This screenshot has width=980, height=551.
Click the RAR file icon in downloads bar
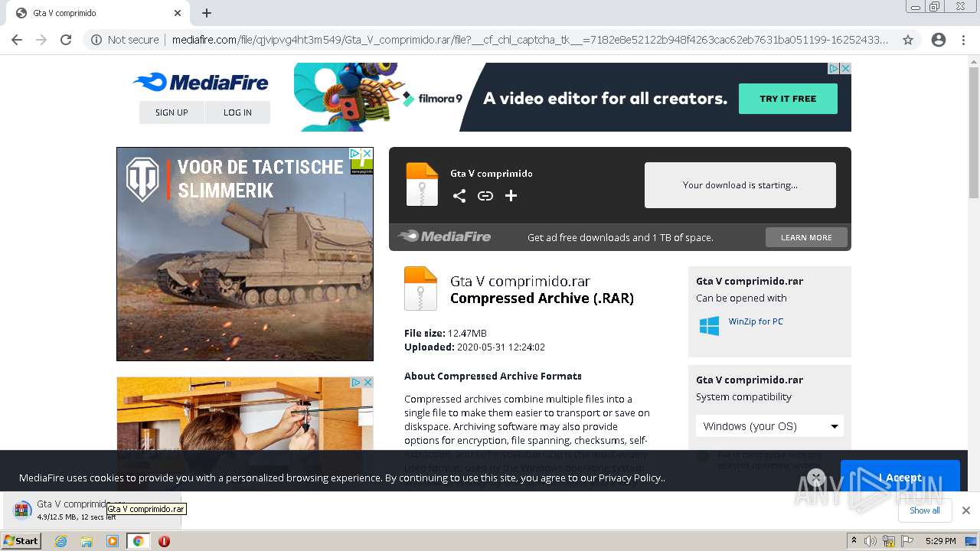coord(22,510)
